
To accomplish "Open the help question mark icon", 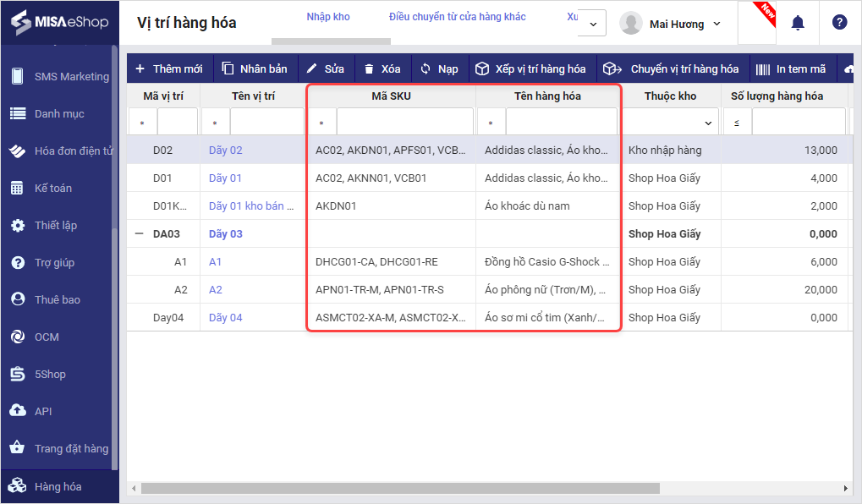I will pos(839,23).
